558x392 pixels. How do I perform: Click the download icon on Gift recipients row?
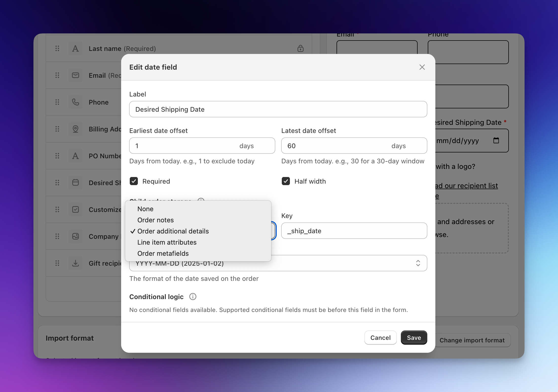click(x=76, y=263)
